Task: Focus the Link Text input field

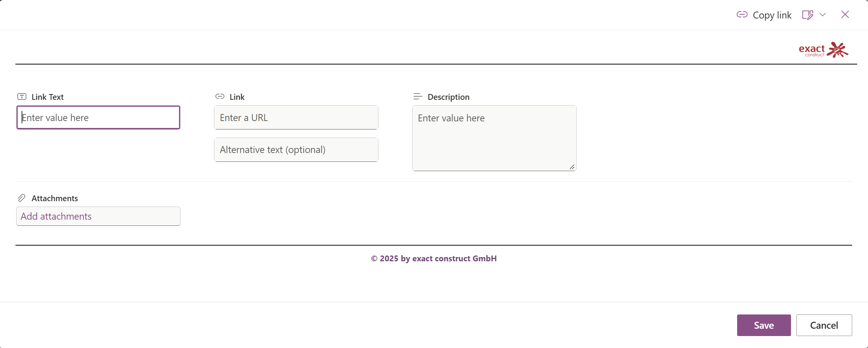Action: pyautogui.click(x=98, y=118)
